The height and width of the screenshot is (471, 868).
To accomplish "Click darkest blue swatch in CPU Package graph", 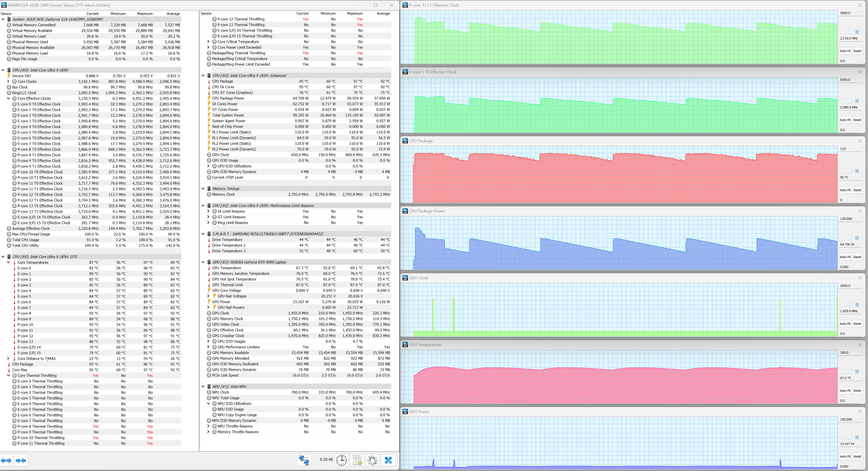I will point(857,171).
